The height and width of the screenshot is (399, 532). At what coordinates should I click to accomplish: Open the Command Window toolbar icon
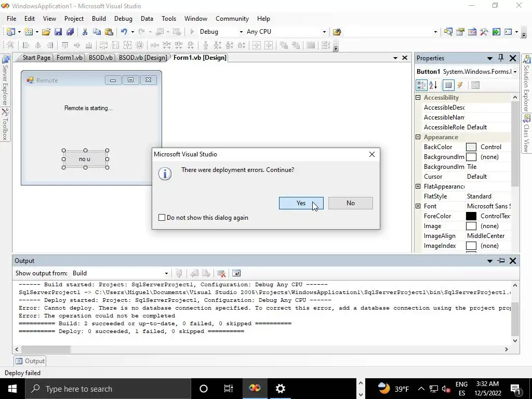pos(508,32)
